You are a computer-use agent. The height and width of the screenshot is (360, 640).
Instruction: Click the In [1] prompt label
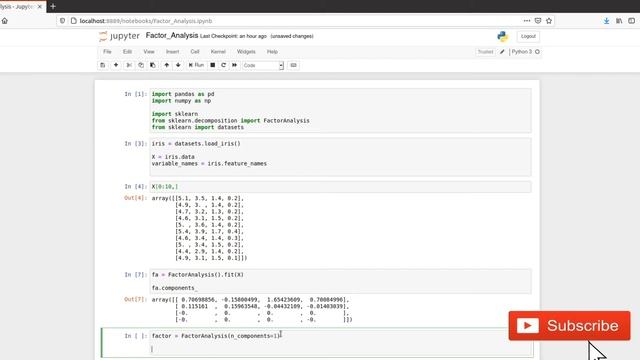click(136, 94)
